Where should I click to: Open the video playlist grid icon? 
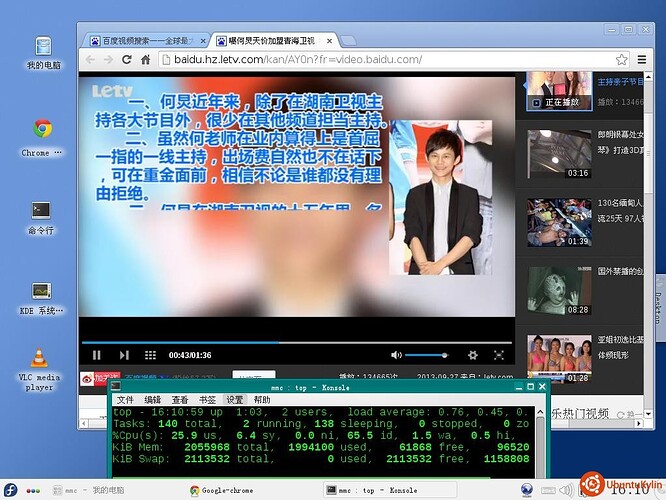coord(150,355)
